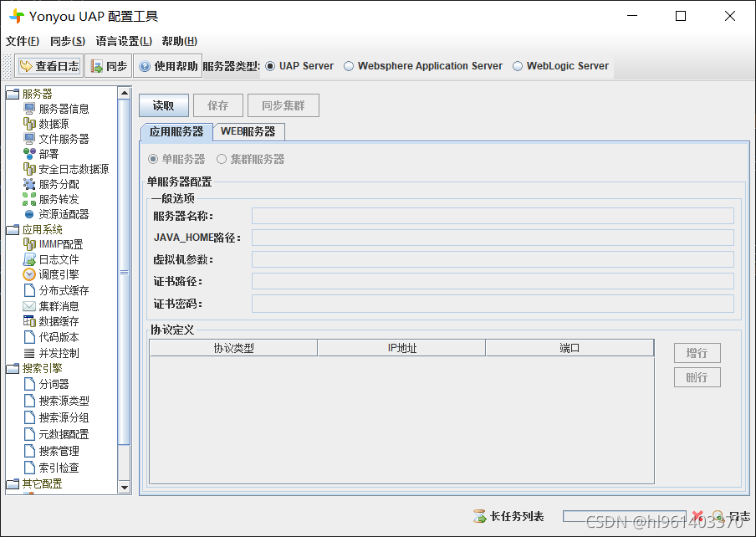Click the 删行 button
Image resolution: width=756 pixels, height=537 pixels.
[697, 377]
